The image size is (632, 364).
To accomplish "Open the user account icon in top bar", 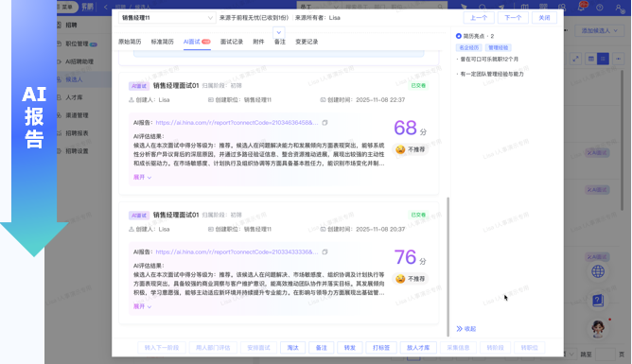I will point(619,8).
